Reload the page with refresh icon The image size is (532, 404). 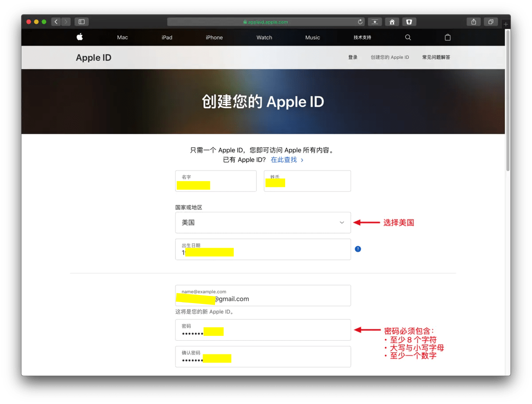point(360,22)
